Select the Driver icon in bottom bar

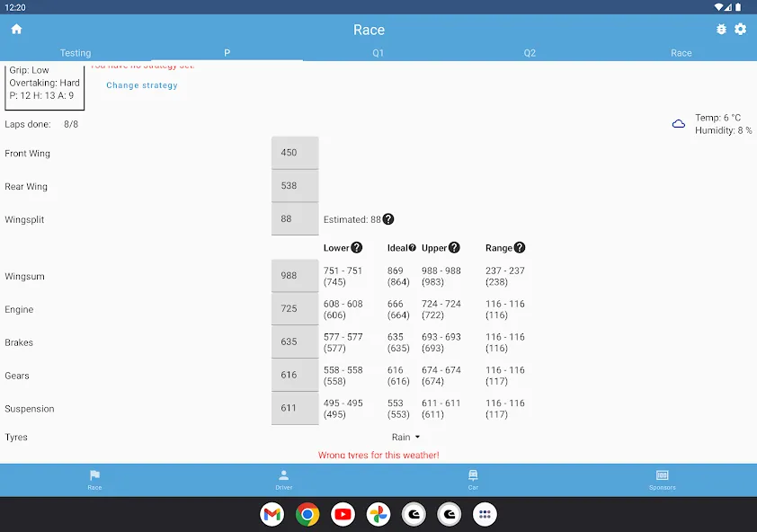(x=283, y=480)
